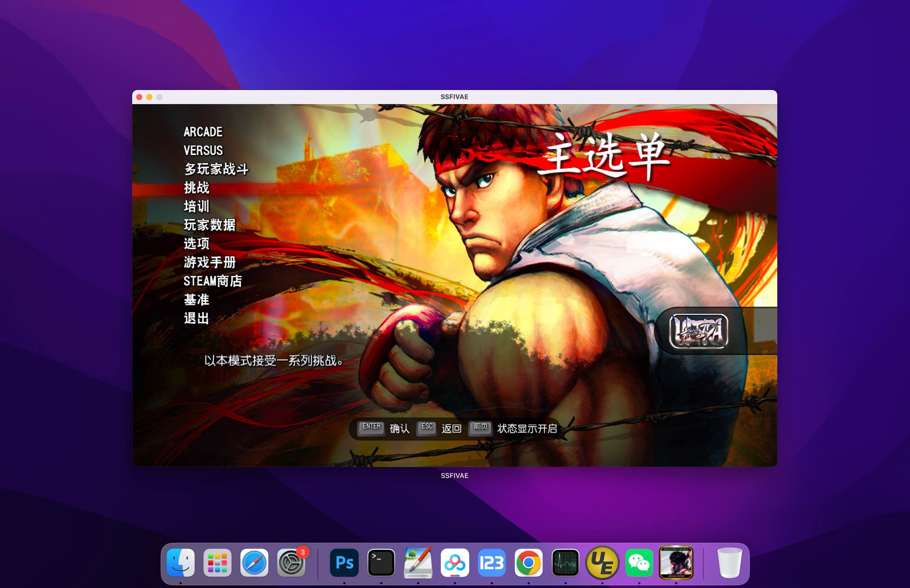Click the Ultra Street Fighter IV logo badge

pos(699,331)
